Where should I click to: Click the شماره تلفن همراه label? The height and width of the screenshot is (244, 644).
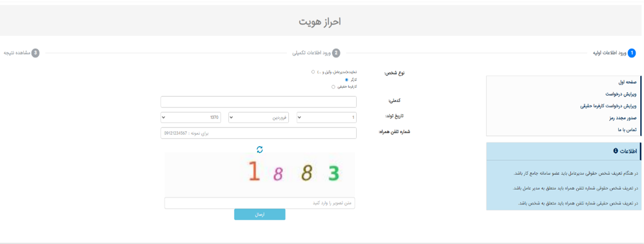click(394, 132)
